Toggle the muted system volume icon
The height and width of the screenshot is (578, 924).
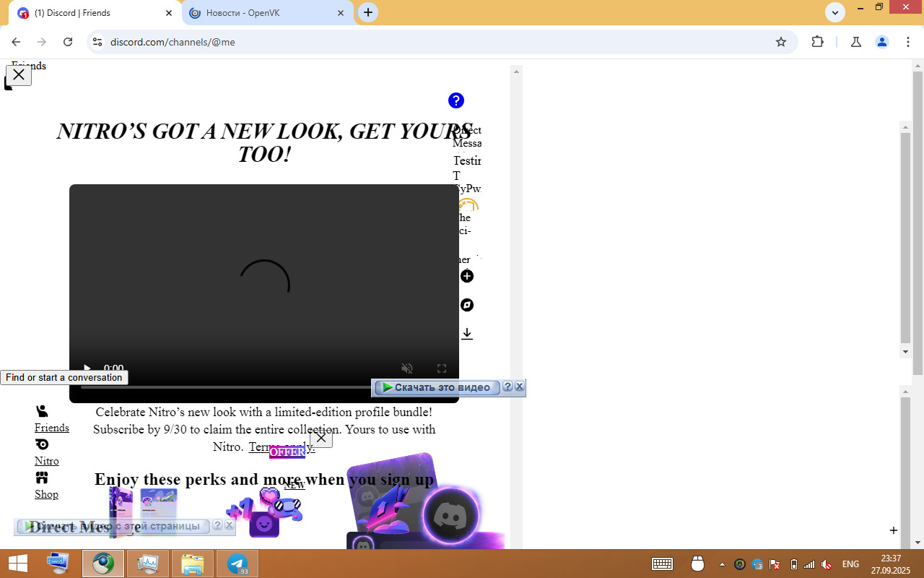[827, 564]
